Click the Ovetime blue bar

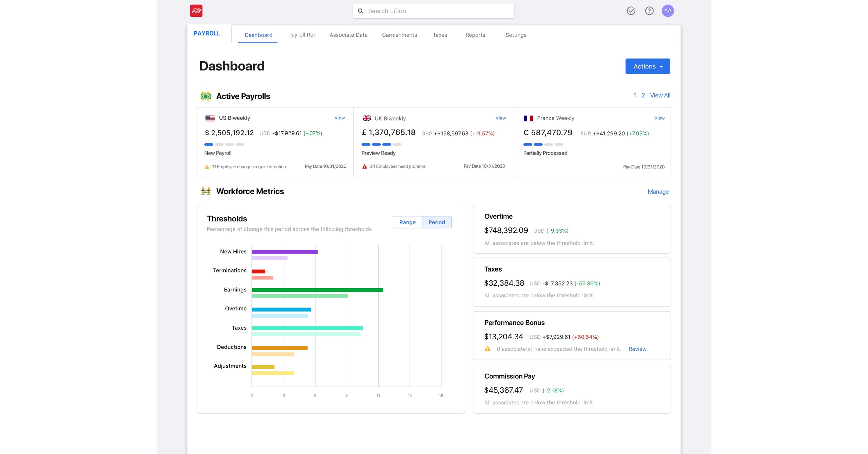[281, 309]
